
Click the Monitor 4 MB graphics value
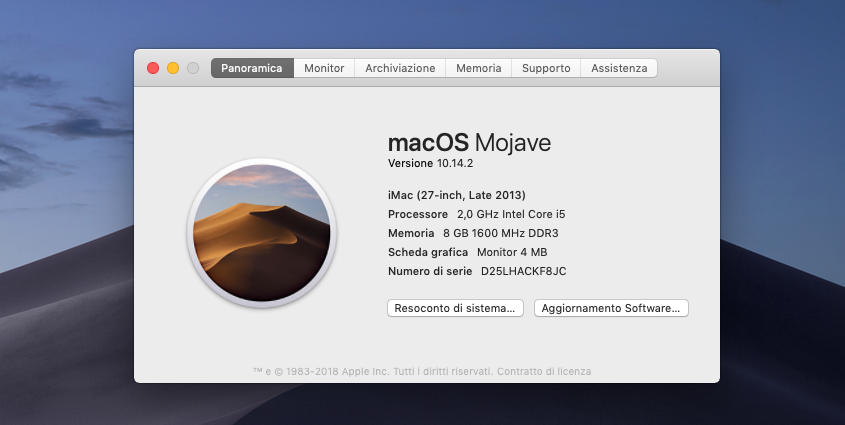coord(512,252)
